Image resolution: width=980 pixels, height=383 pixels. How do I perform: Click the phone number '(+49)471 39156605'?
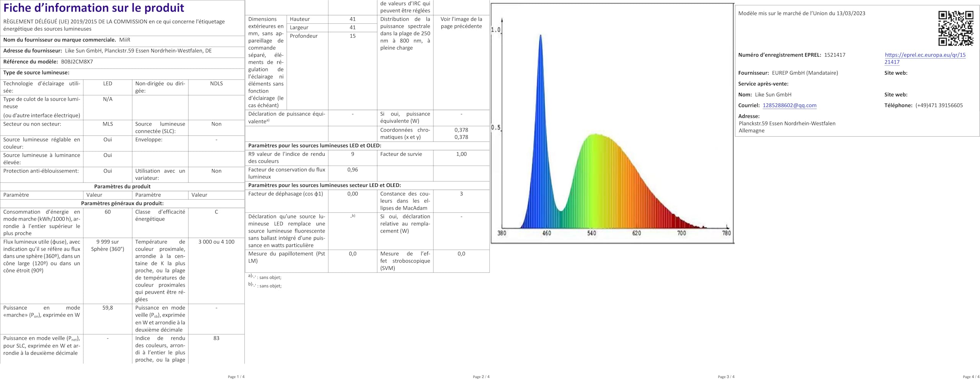click(939, 105)
